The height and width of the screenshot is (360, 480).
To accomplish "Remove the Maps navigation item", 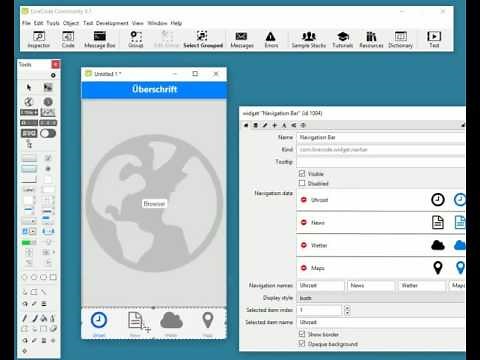I will 304,268.
